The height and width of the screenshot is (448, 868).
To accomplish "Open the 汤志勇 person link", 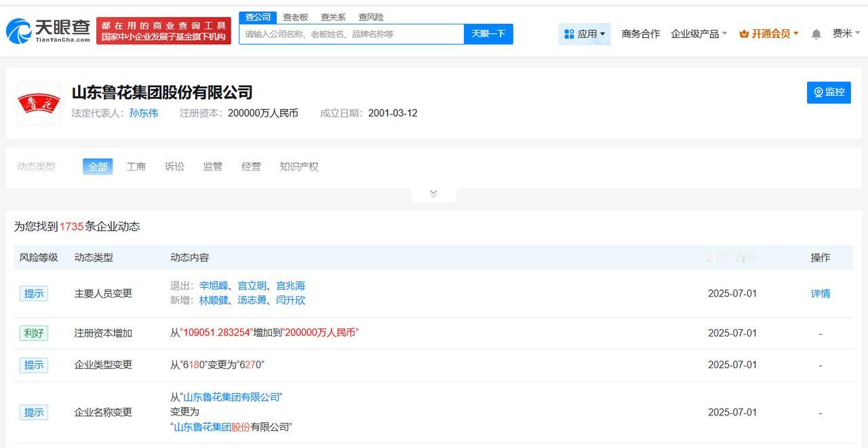I will pyautogui.click(x=252, y=300).
